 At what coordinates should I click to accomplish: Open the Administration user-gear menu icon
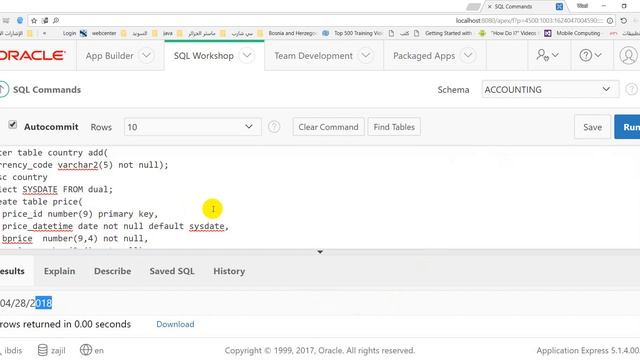(x=547, y=55)
